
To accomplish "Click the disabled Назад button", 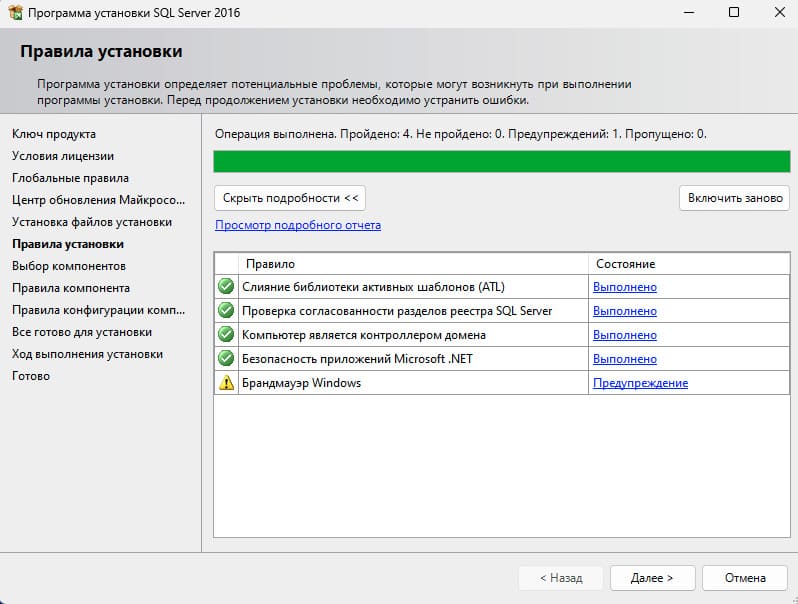I will [x=561, y=578].
